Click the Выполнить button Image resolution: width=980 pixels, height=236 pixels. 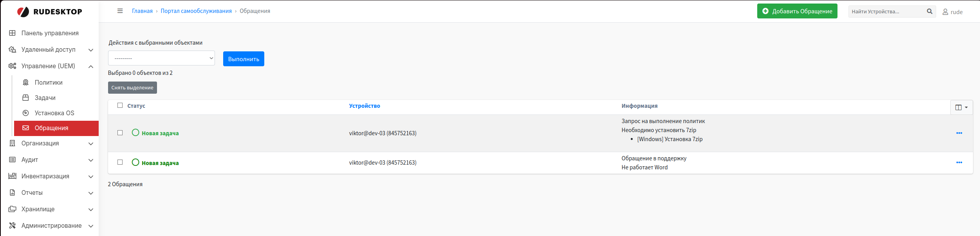tap(244, 59)
